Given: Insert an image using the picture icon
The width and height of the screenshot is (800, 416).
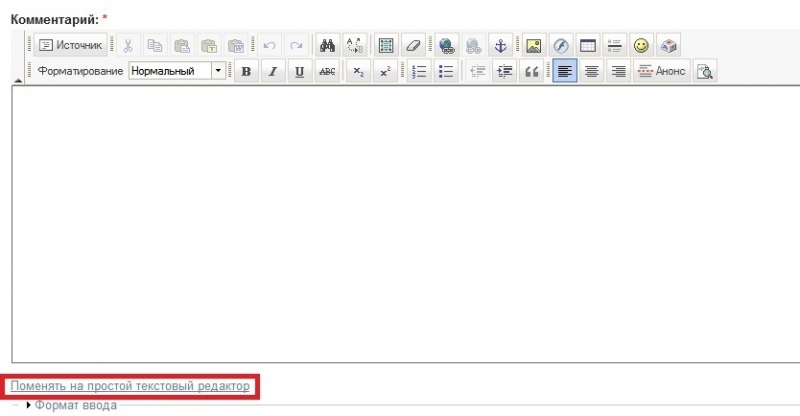Looking at the screenshot, I should point(534,45).
